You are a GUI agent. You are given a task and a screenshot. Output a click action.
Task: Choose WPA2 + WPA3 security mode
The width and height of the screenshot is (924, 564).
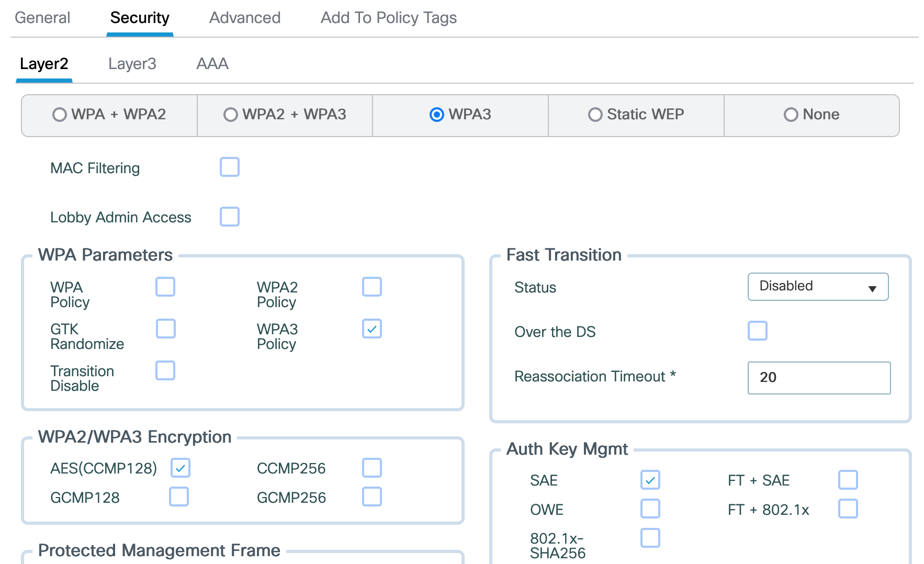coord(230,115)
